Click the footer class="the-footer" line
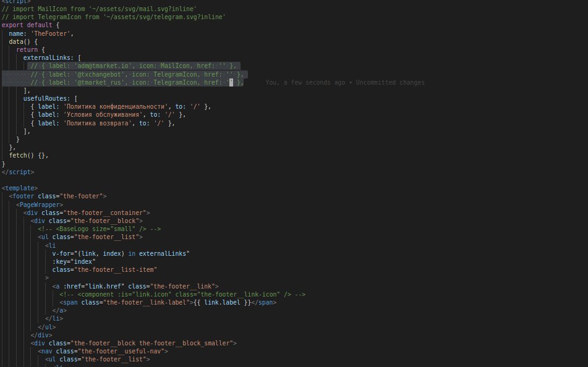 [58, 196]
